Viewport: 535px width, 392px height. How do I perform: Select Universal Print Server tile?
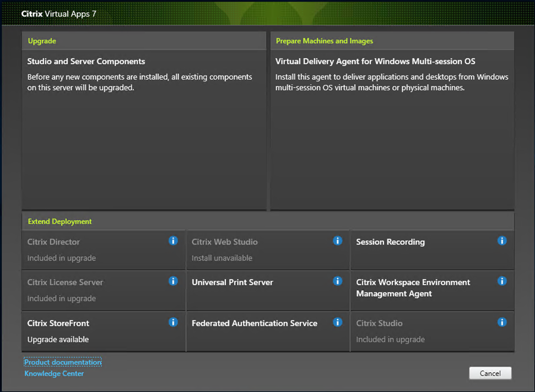tap(268, 291)
